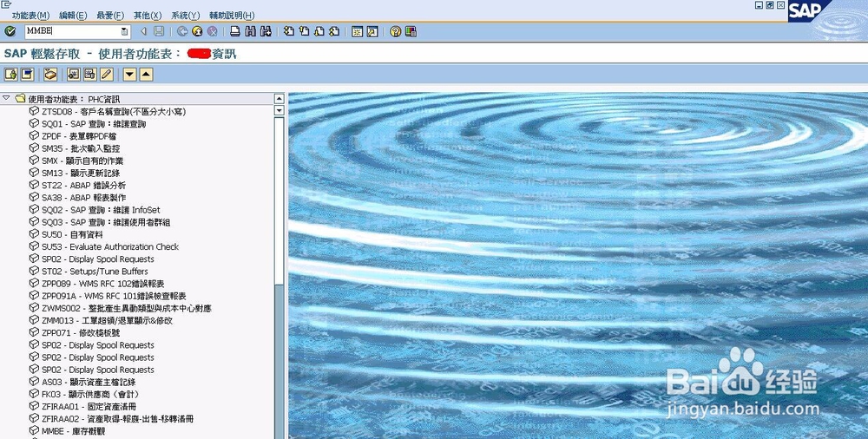Open the 輔助說明(H) menu
The image size is (868, 439).
point(232,16)
